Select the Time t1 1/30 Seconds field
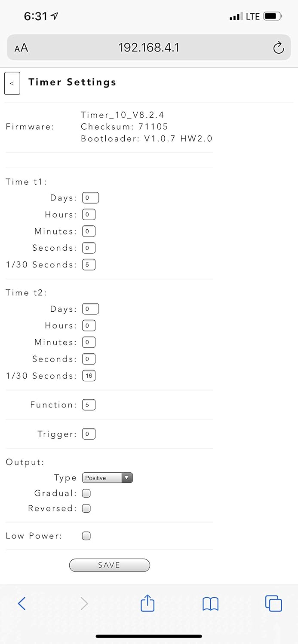The height and width of the screenshot is (644, 298). [89, 264]
